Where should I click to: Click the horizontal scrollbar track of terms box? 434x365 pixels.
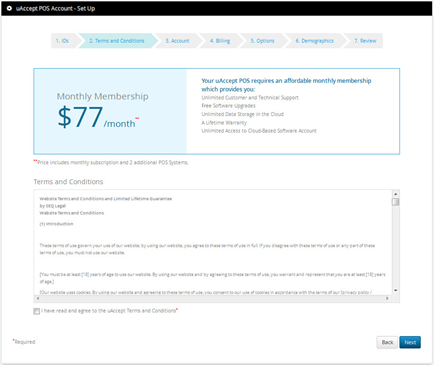[x=212, y=298]
